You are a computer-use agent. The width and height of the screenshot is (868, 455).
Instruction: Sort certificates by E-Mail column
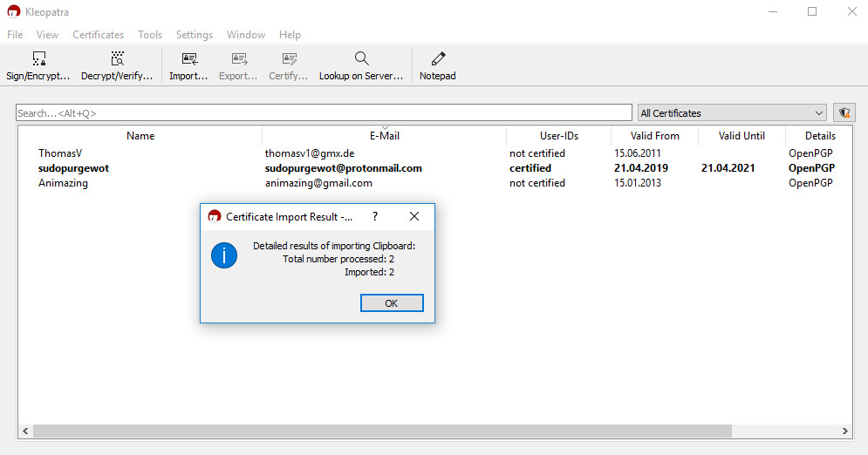click(x=384, y=135)
